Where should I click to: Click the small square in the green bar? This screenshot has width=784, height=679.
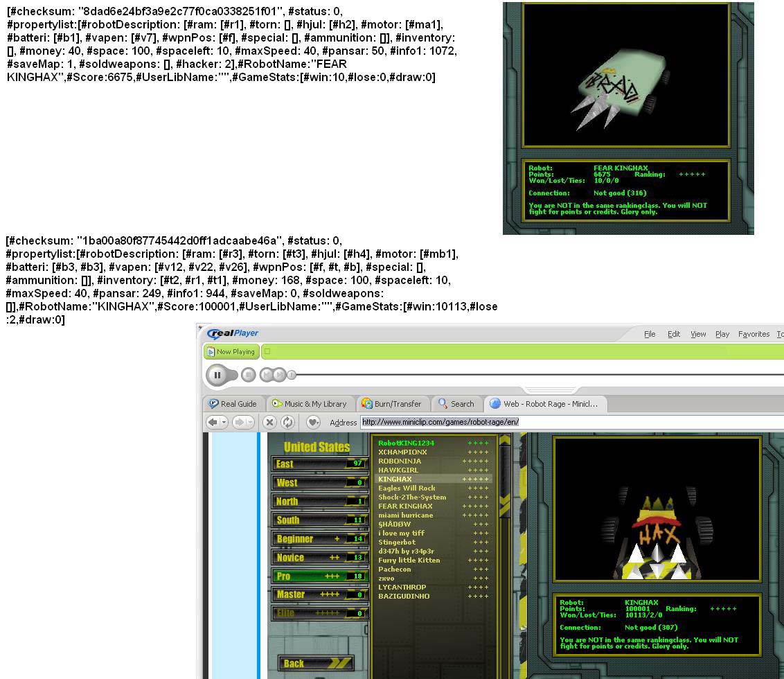267,352
